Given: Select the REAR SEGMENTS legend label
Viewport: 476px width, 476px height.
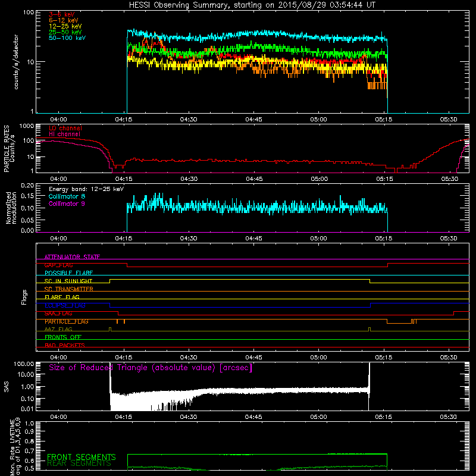Looking at the screenshot, I should tap(79, 464).
